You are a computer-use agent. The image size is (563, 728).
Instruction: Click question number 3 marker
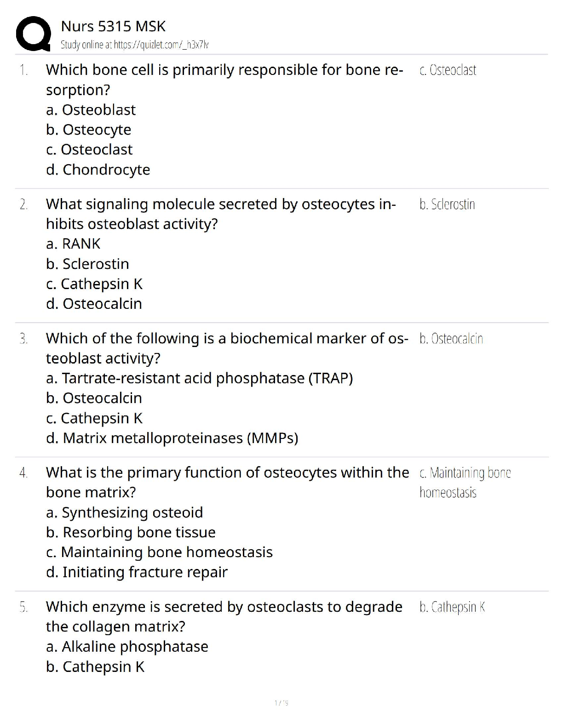(23, 339)
